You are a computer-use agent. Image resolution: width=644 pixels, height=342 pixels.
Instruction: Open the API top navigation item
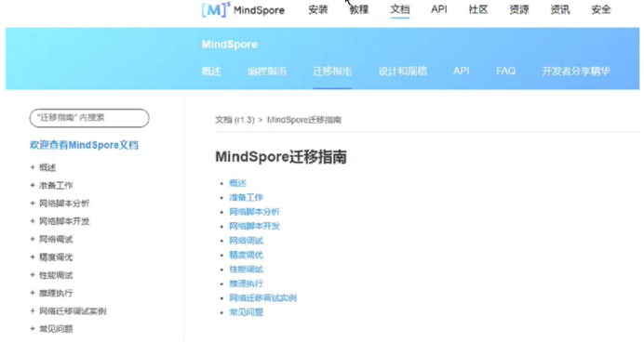(439, 9)
